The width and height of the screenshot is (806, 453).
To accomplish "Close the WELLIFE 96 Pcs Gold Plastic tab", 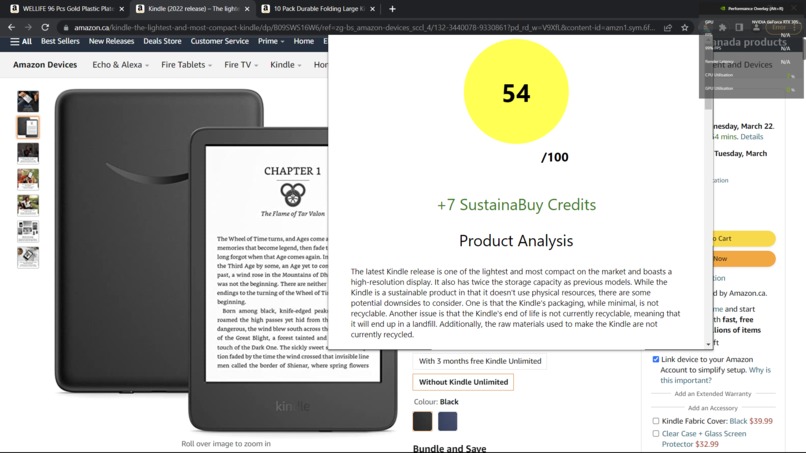I will tap(121, 9).
